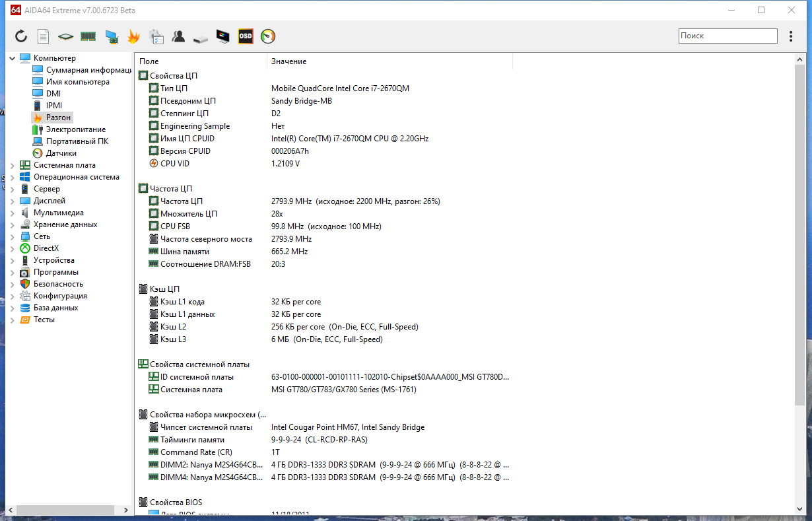This screenshot has width=812, height=521.
Task: Click the Refresh toolbar icon
Action: click(x=21, y=36)
